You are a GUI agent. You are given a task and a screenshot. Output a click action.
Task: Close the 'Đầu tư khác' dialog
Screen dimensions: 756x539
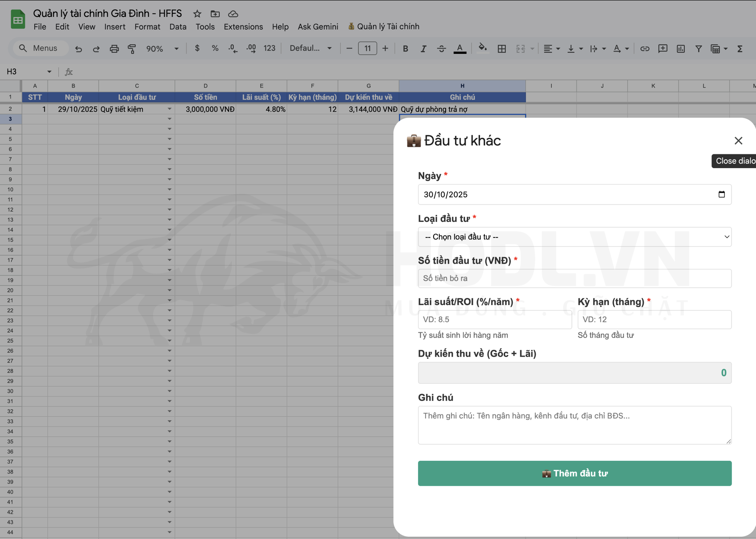pyautogui.click(x=739, y=141)
